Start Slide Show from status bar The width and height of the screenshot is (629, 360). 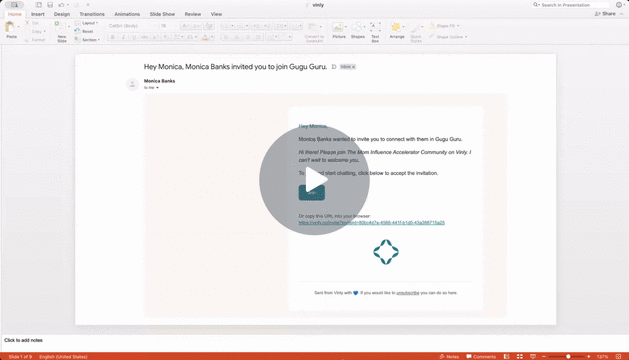tap(533, 356)
